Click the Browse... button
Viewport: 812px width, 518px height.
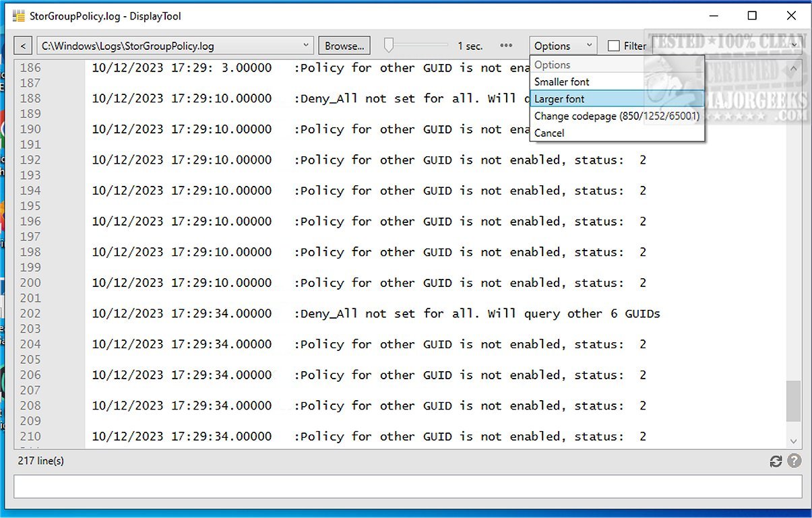344,46
